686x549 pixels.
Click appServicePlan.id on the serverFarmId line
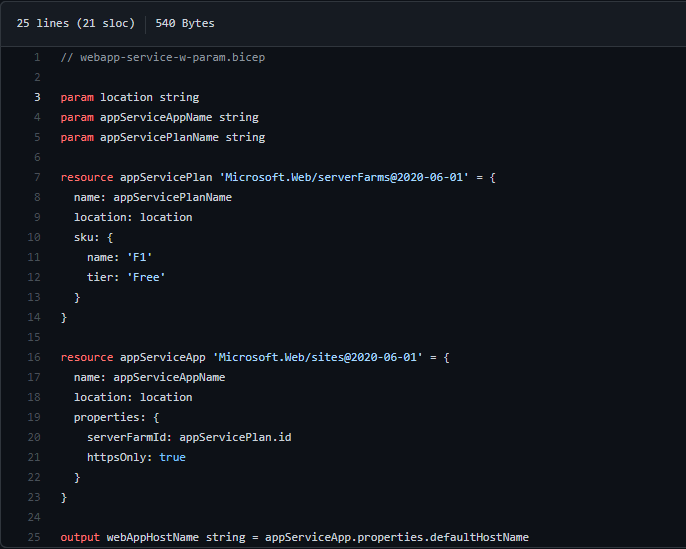point(235,437)
